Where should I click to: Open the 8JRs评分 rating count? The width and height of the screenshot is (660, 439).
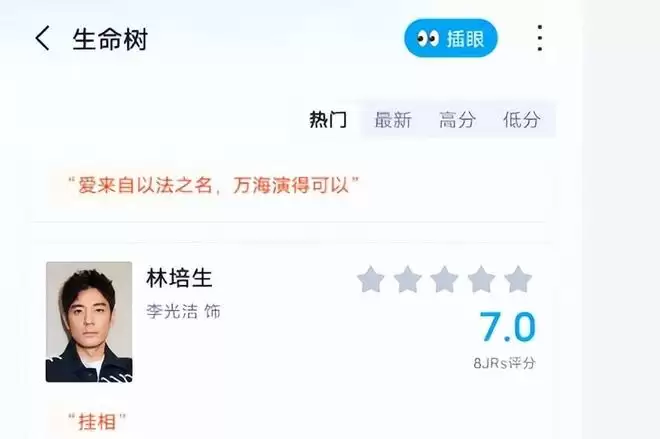click(505, 363)
